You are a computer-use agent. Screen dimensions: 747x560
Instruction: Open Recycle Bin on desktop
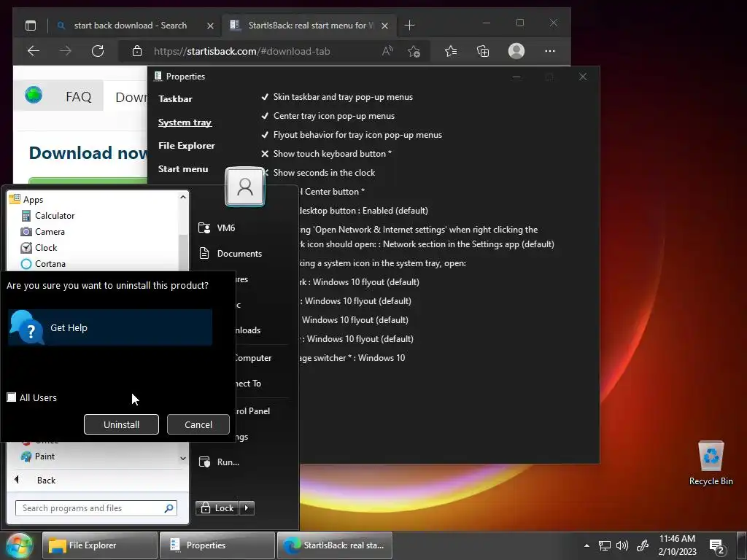pyautogui.click(x=711, y=463)
